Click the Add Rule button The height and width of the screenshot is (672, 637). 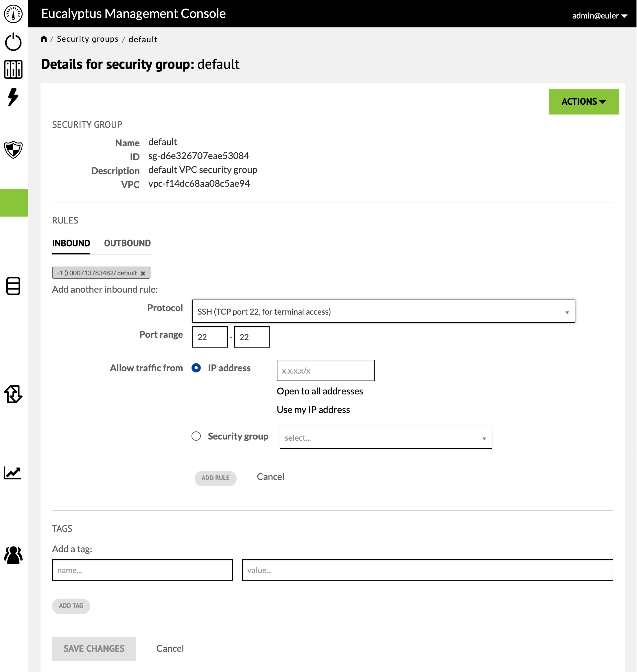point(216,478)
